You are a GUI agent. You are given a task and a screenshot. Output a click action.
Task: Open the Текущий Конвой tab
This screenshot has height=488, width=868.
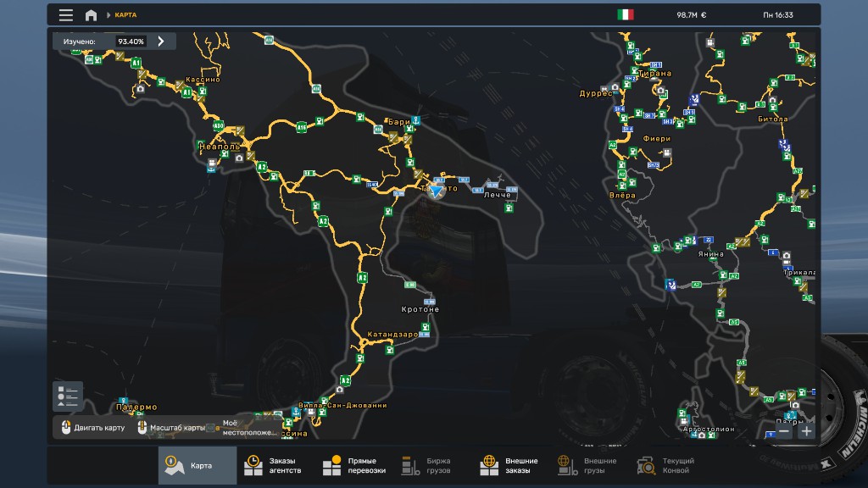pyautogui.click(x=666, y=465)
